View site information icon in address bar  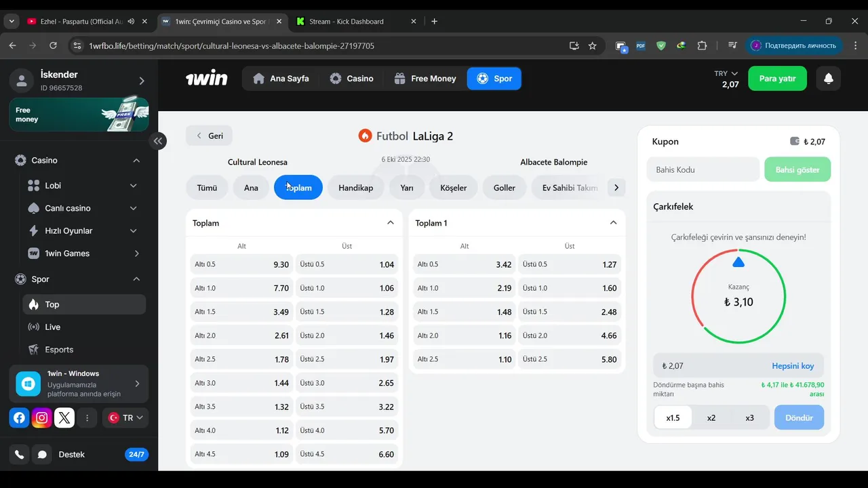coord(77,46)
